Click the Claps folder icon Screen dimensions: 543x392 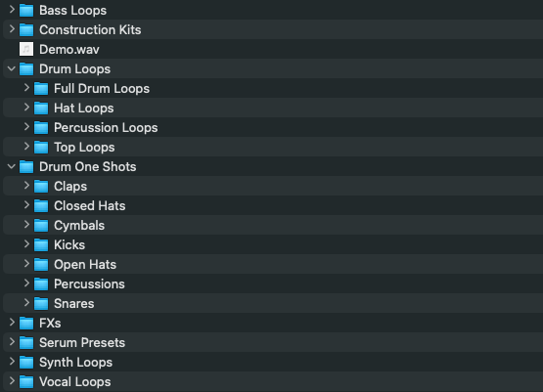pyautogui.click(x=41, y=186)
